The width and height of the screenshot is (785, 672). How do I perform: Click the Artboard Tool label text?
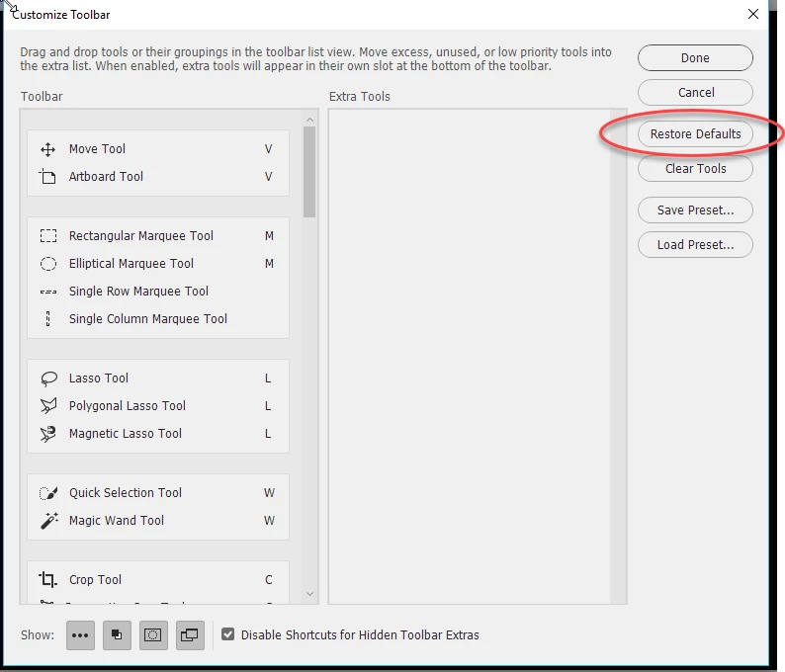[106, 177]
